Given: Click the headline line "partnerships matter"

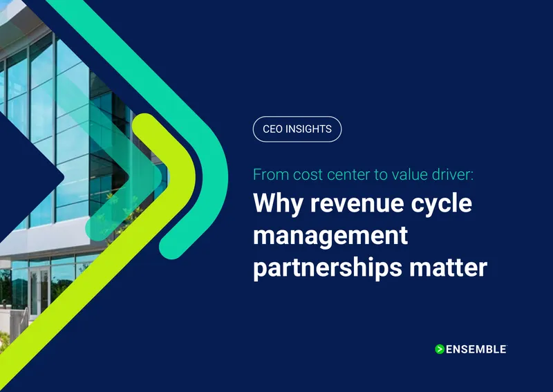Looking at the screenshot, I should tap(371, 268).
